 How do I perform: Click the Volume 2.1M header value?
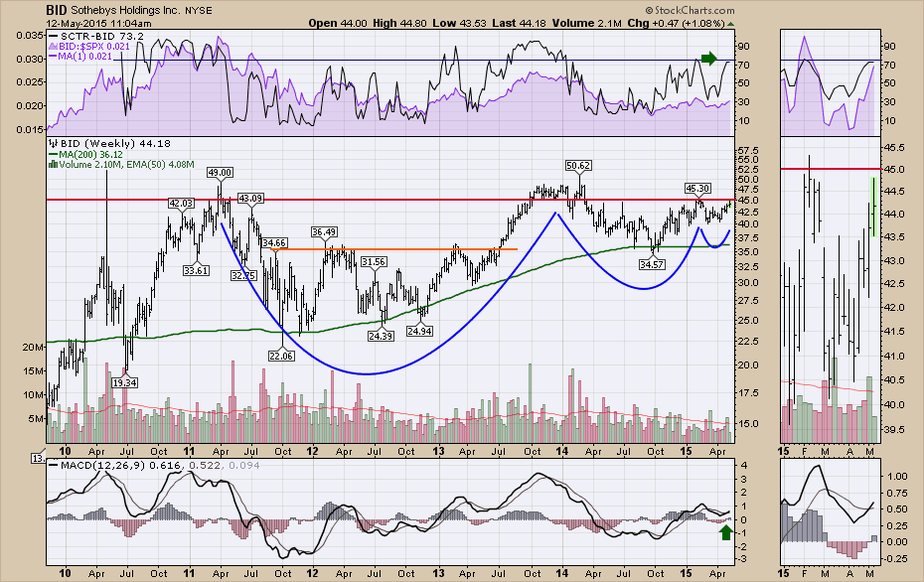pos(587,24)
